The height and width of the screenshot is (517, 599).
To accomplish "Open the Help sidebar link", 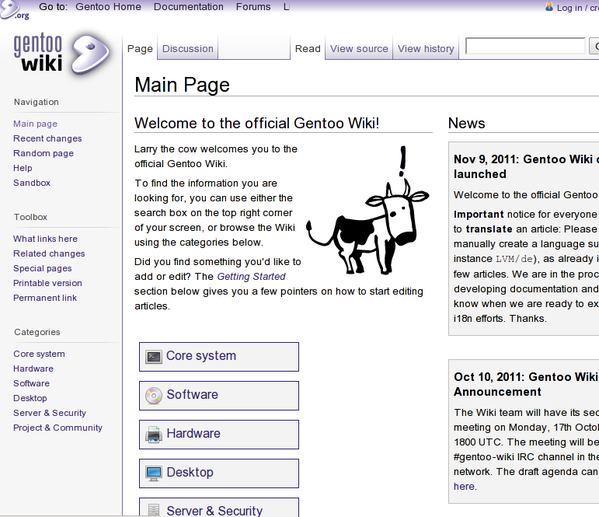I will pos(23,168).
